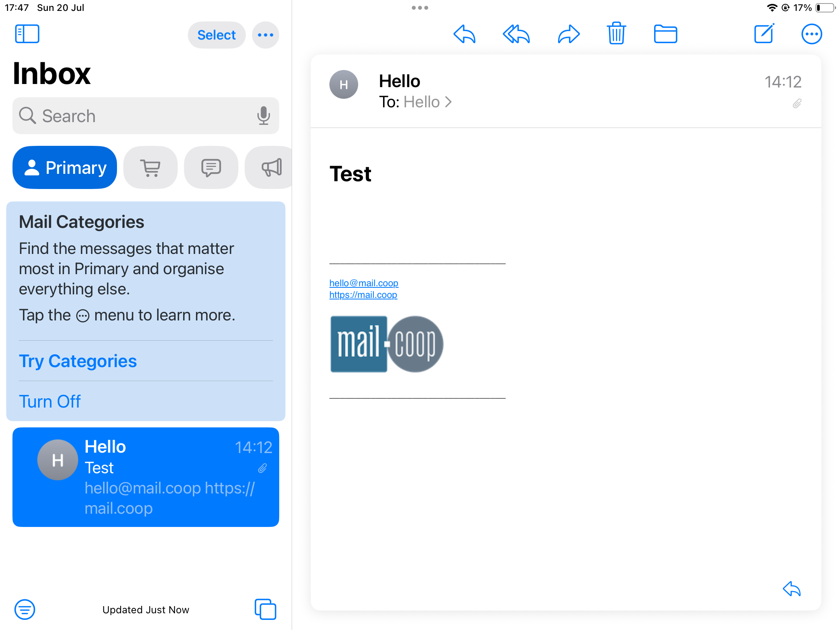Tap sender avatar H in message header
The width and height of the screenshot is (840, 630).
[344, 84]
